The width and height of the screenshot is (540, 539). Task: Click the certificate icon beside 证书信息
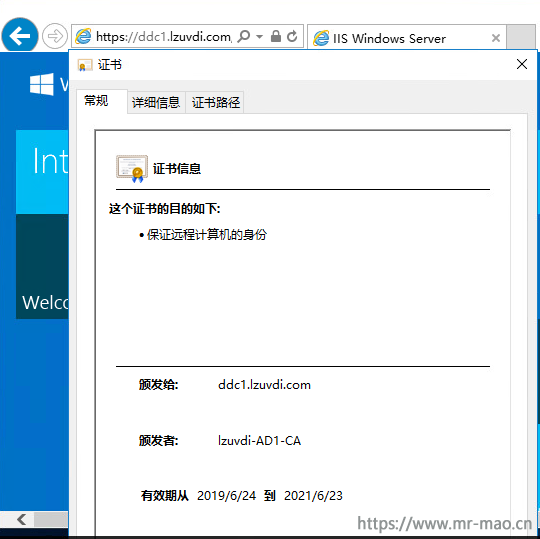[132, 168]
